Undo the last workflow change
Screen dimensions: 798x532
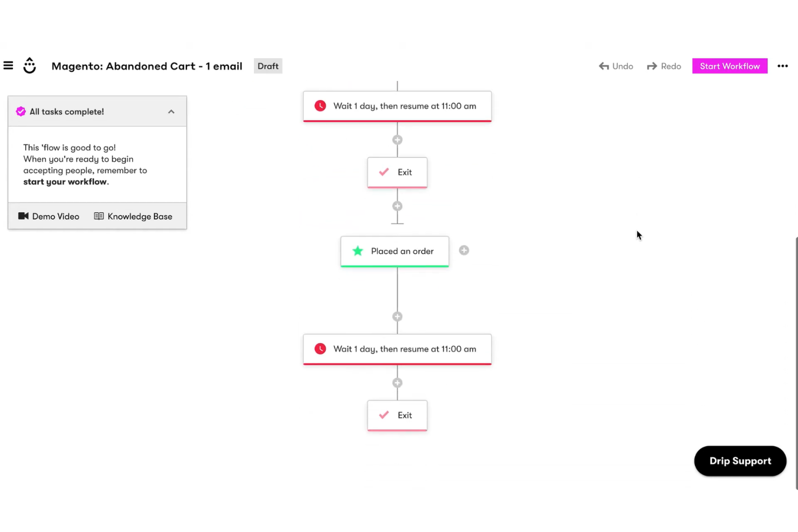tap(616, 66)
